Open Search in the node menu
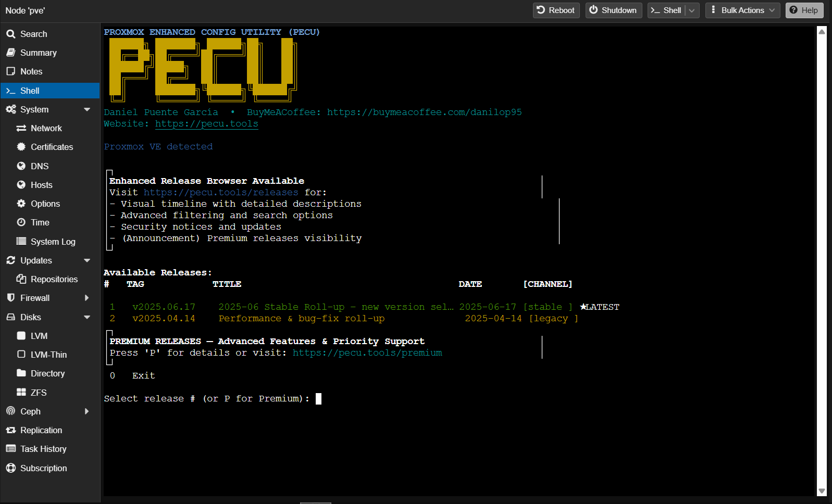Image resolution: width=832 pixels, height=504 pixels. point(50,34)
